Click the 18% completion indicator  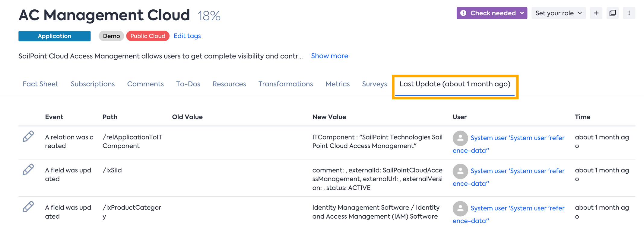[209, 16]
